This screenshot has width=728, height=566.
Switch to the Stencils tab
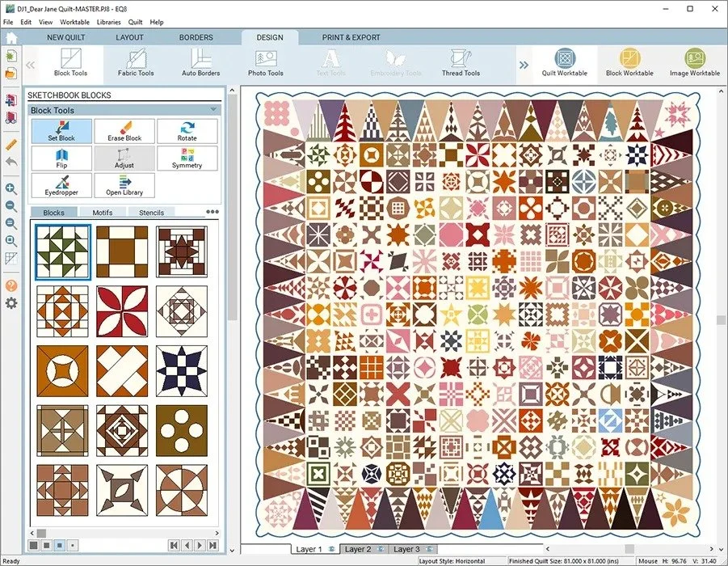[x=151, y=213]
